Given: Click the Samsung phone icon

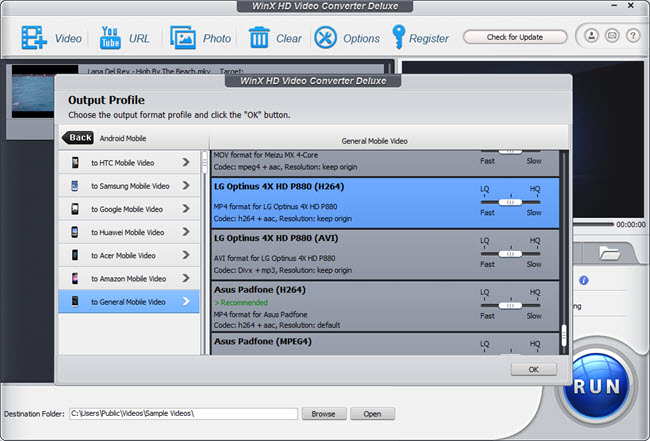Looking at the screenshot, I should coord(75,186).
